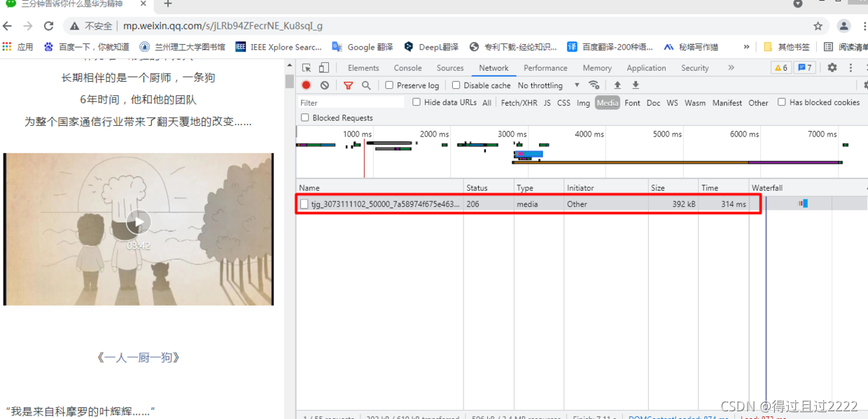Viewport: 868px width, 419px height.
Task: Enable Disable cache checkbox
Action: (456, 85)
